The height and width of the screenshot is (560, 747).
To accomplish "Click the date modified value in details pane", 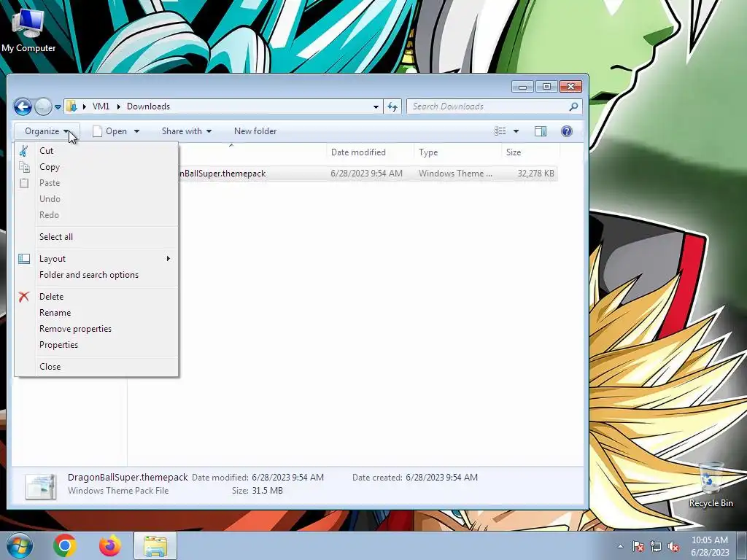I will (x=287, y=477).
